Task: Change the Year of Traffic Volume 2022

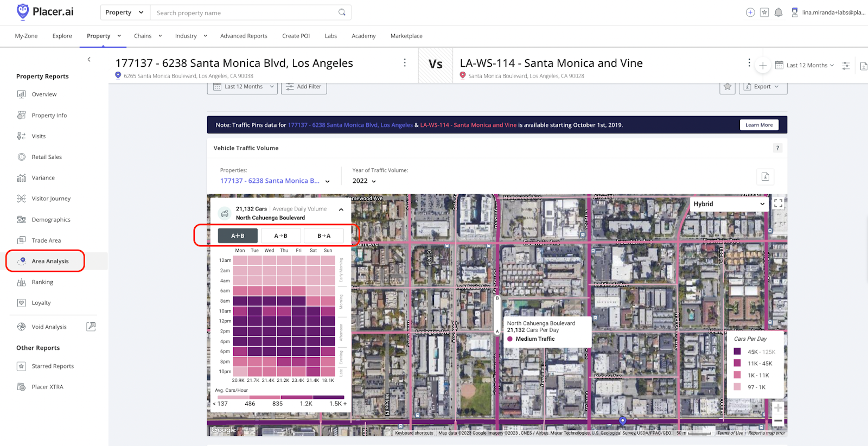Action: pyautogui.click(x=364, y=181)
